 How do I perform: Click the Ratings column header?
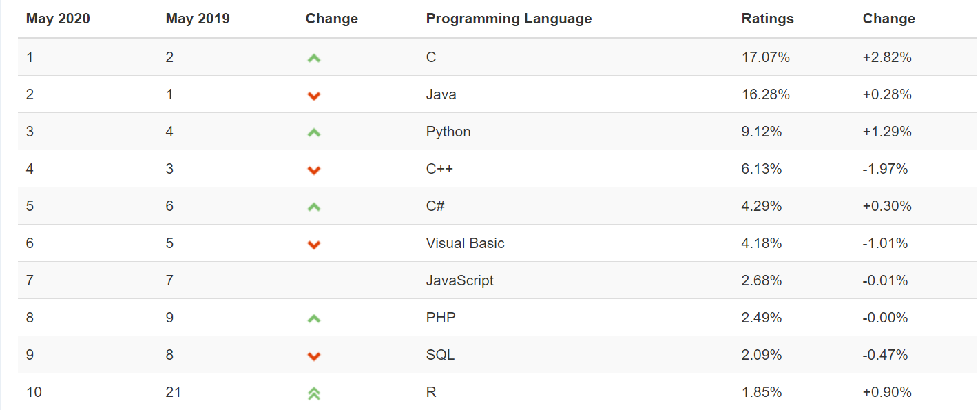[767, 19]
